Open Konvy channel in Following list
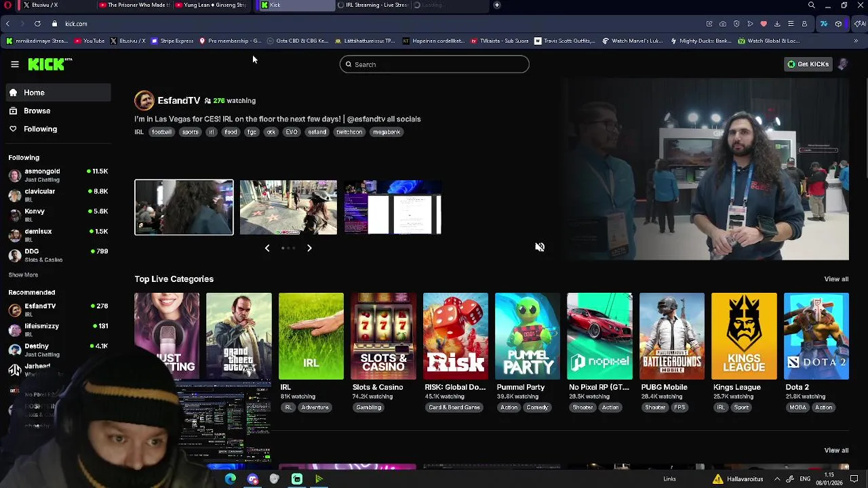Image resolution: width=868 pixels, height=488 pixels. pyautogui.click(x=58, y=215)
